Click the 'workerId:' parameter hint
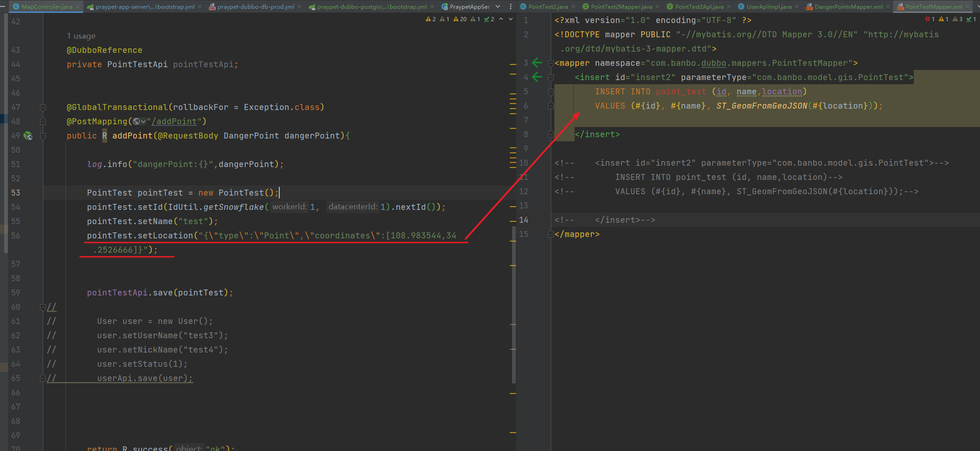The image size is (980, 451). [x=289, y=207]
